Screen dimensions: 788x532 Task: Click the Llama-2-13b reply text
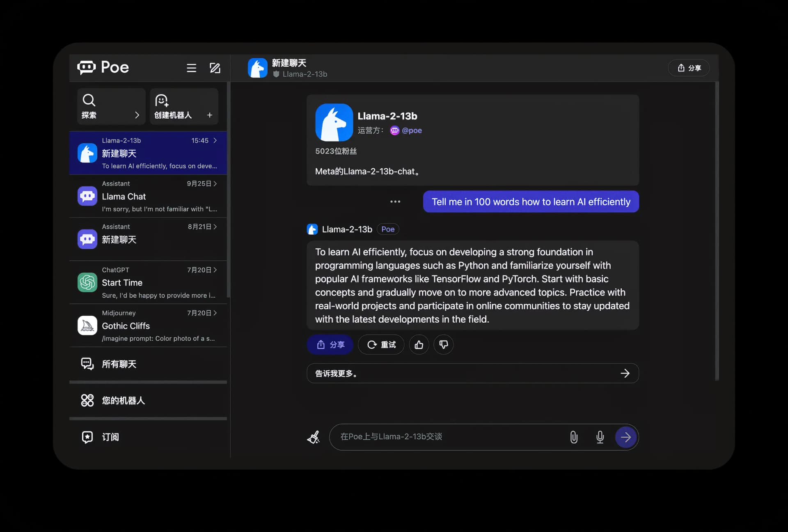(473, 285)
